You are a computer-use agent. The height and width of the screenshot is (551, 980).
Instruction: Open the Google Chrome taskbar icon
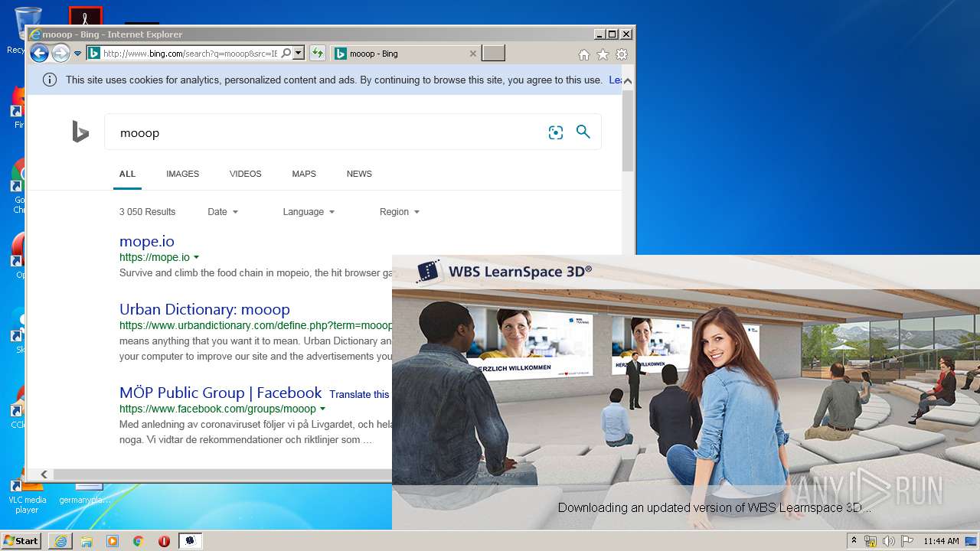pos(139,541)
